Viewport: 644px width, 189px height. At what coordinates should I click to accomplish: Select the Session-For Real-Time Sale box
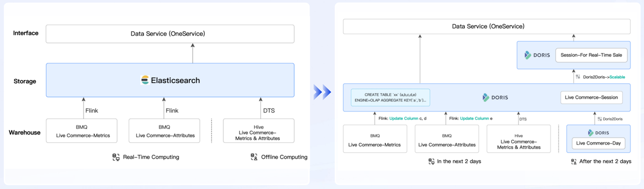[x=591, y=55]
